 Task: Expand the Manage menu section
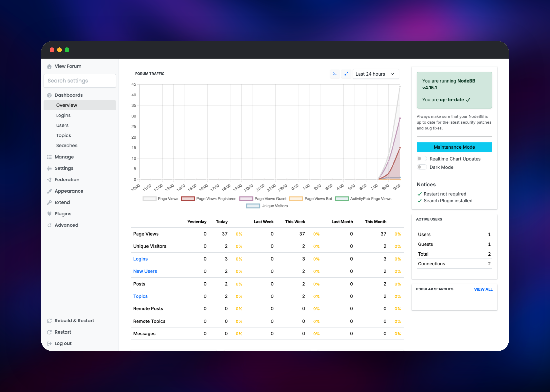point(80,157)
